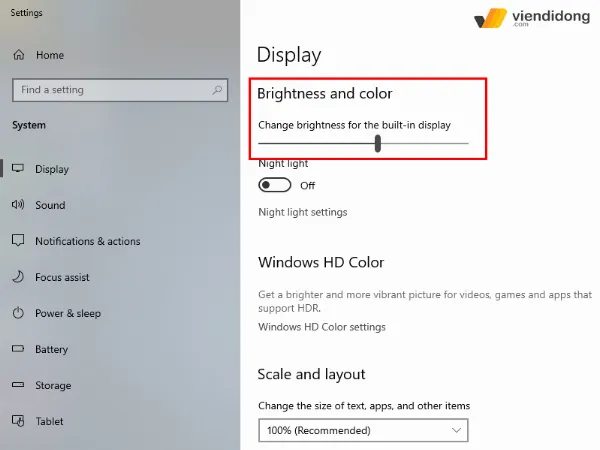The height and width of the screenshot is (450, 600).
Task: Click the Display monitor icon
Action: (x=18, y=169)
